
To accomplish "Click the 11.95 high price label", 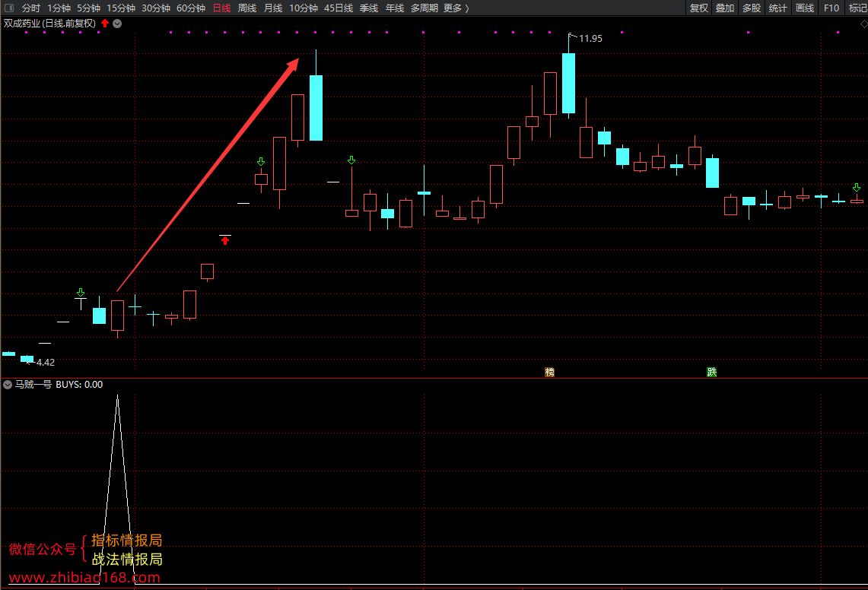I will click(x=590, y=38).
